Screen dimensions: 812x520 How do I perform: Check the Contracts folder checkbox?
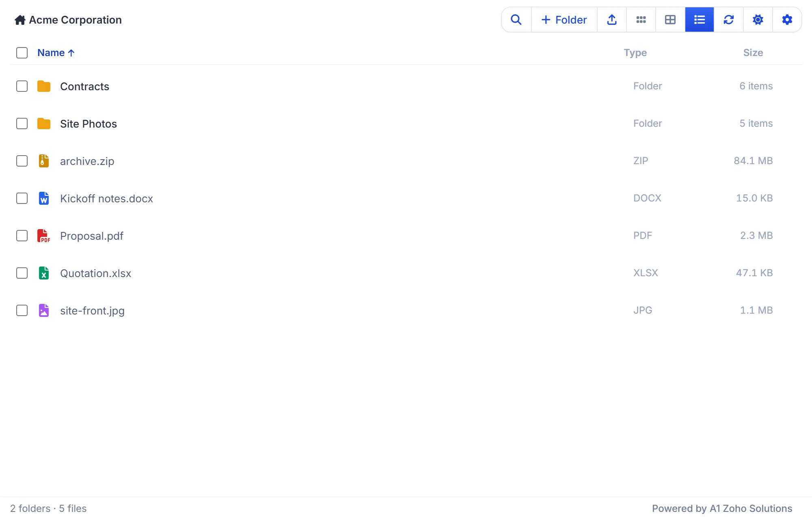(x=22, y=86)
